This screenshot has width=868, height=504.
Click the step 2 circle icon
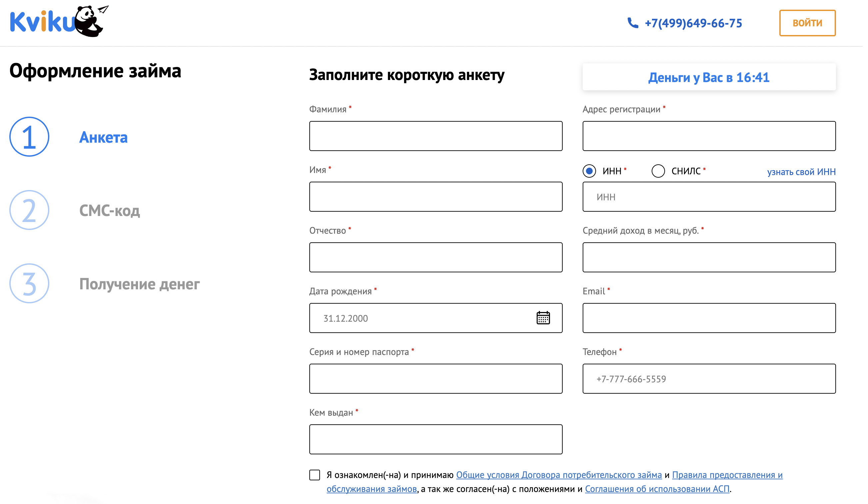29,210
